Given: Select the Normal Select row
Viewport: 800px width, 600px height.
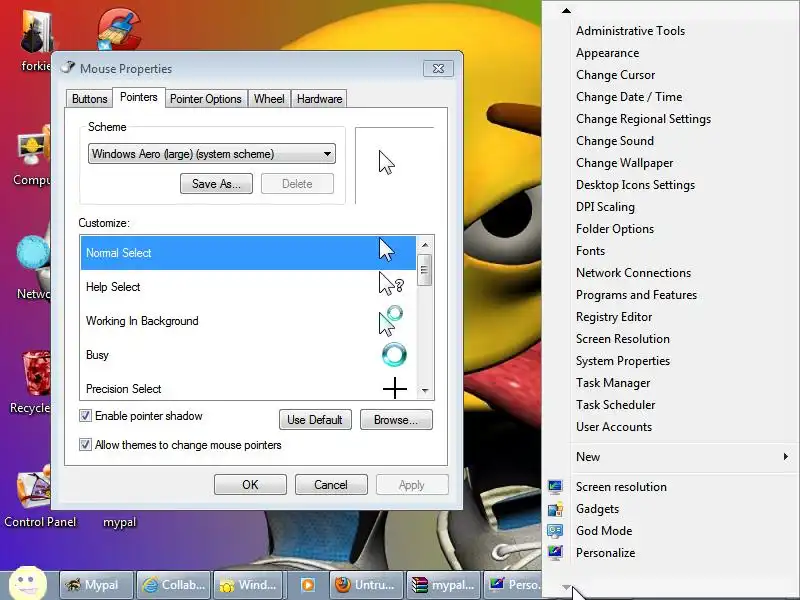Looking at the screenshot, I should (248, 253).
